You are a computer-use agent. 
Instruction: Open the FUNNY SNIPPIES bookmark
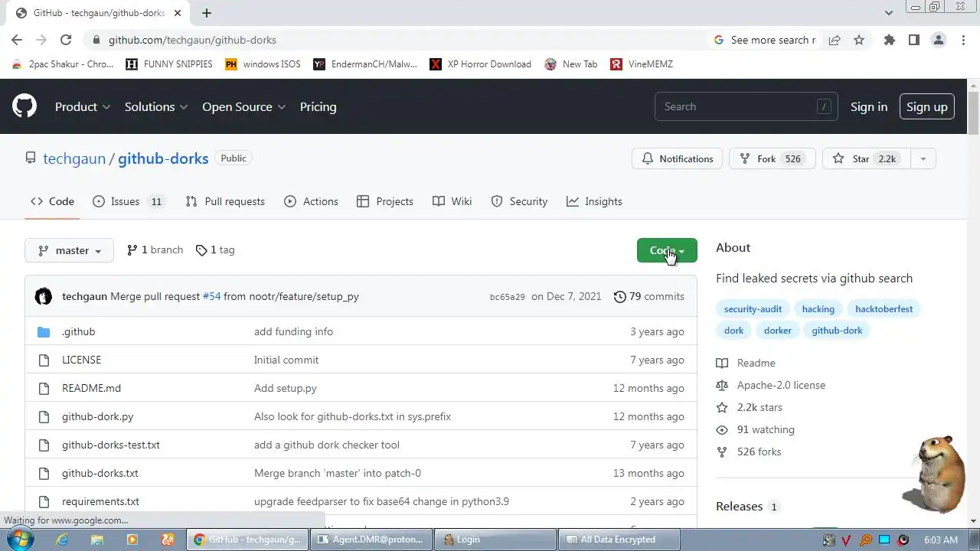169,64
